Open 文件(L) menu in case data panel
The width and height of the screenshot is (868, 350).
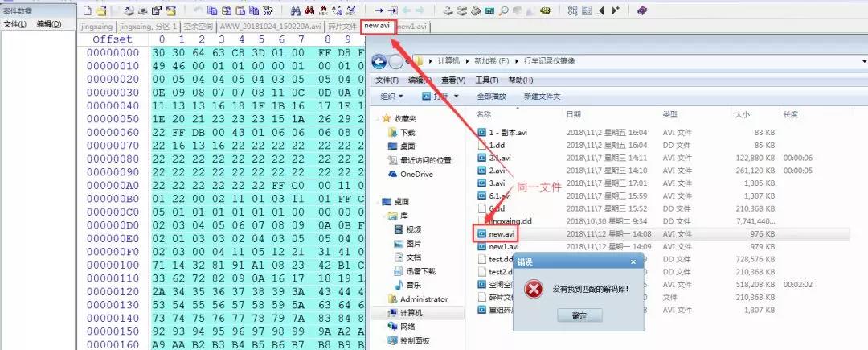point(14,24)
